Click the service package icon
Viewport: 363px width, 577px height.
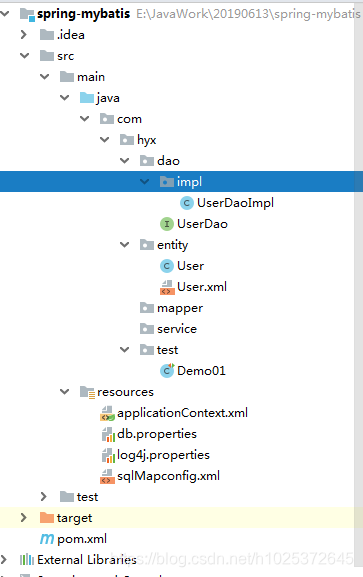click(147, 329)
